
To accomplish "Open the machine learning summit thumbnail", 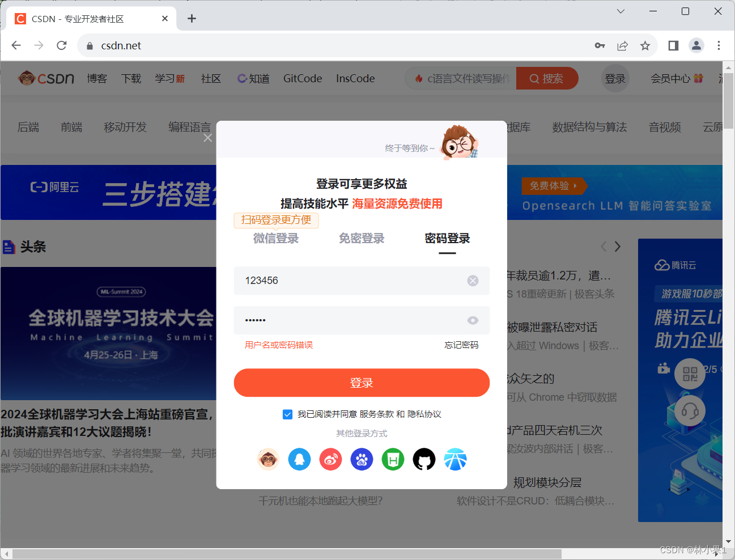I will click(108, 333).
